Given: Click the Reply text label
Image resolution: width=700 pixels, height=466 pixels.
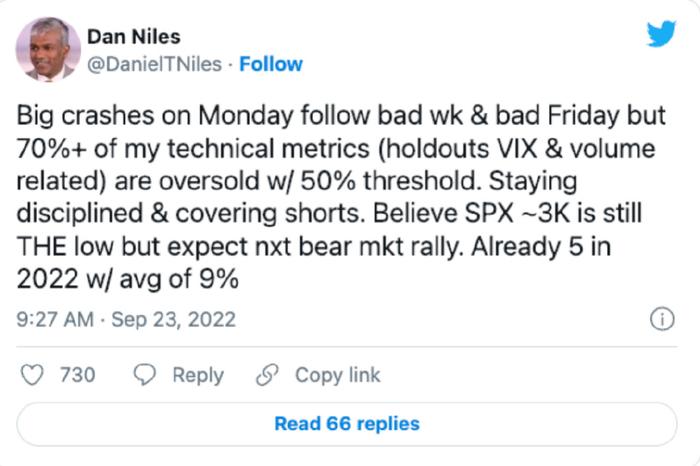Looking at the screenshot, I should (198, 375).
